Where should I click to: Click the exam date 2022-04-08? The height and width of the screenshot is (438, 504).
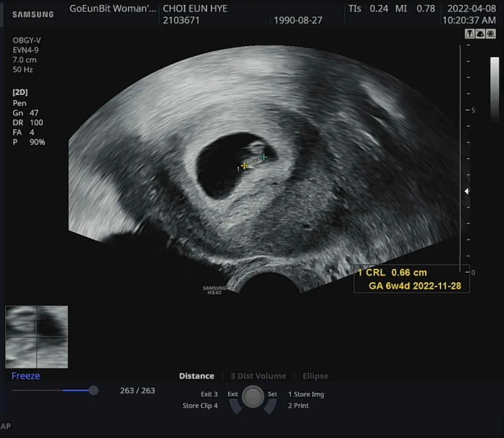[471, 9]
